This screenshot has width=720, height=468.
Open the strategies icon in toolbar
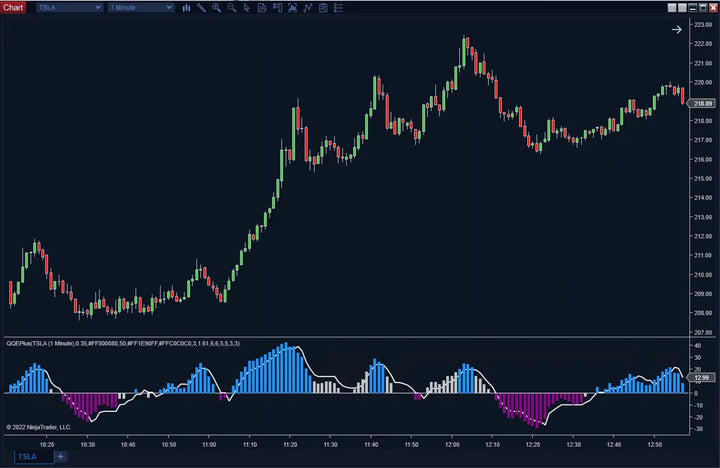click(x=323, y=7)
